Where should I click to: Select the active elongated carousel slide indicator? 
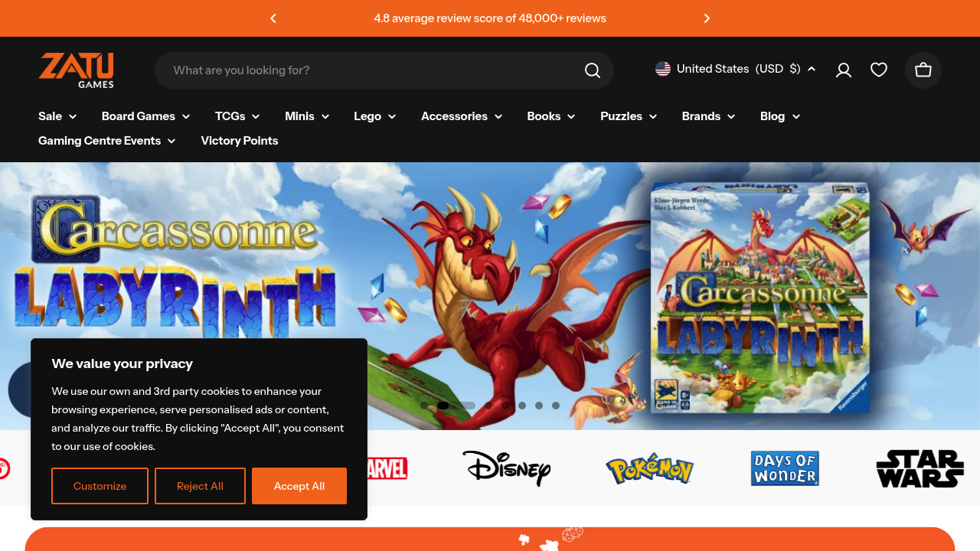456,406
